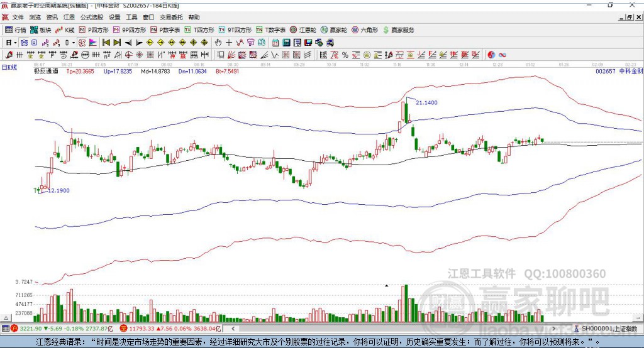The image size is (644, 348).
Task: Click the SH000001 上证指数 status entry
Action: point(606,329)
